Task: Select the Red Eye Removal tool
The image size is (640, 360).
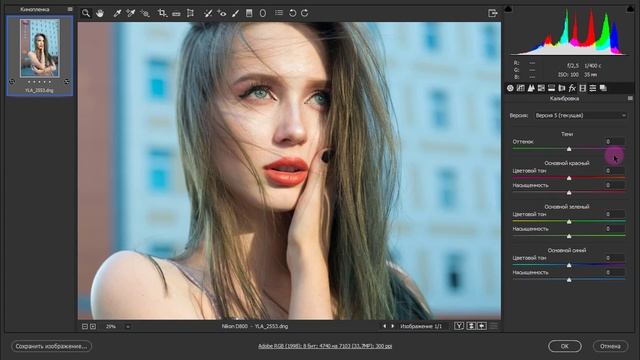Action: pyautogui.click(x=222, y=13)
